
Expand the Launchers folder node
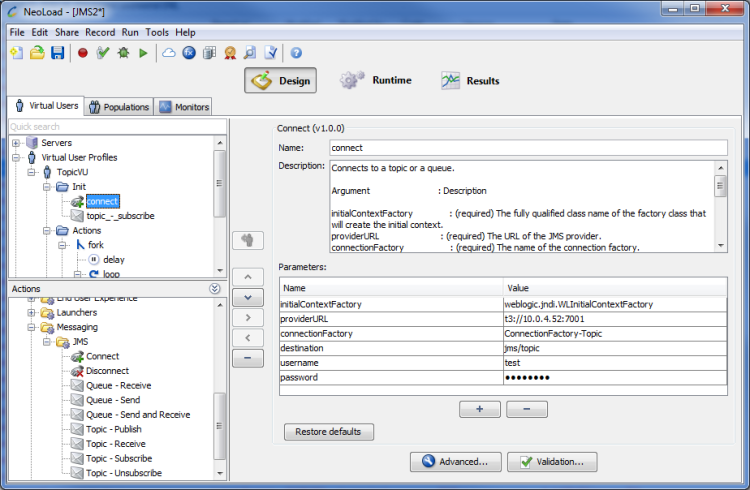(31, 313)
